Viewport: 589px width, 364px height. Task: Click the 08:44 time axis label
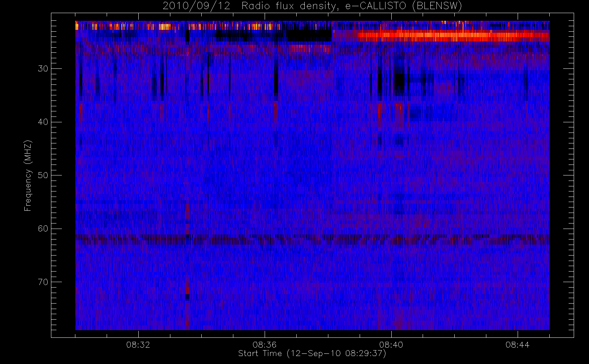(517, 345)
